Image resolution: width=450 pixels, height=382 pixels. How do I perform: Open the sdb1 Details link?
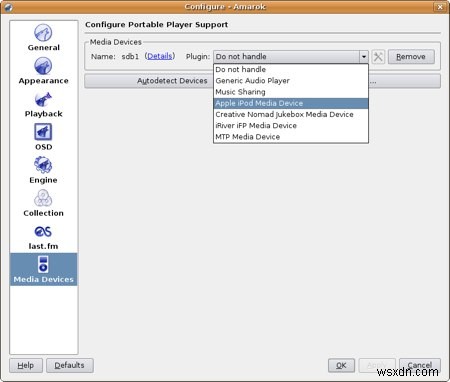pos(160,56)
